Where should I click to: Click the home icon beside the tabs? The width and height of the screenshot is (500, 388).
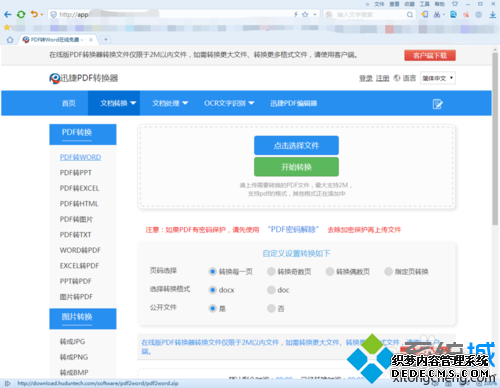point(10,40)
